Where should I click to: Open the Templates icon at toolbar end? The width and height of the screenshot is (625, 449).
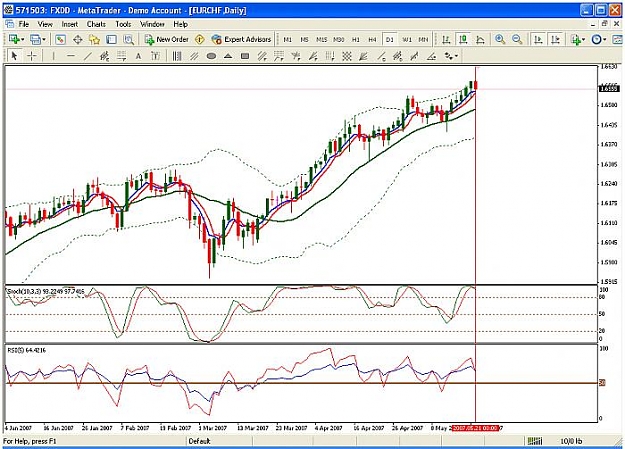pos(617,39)
